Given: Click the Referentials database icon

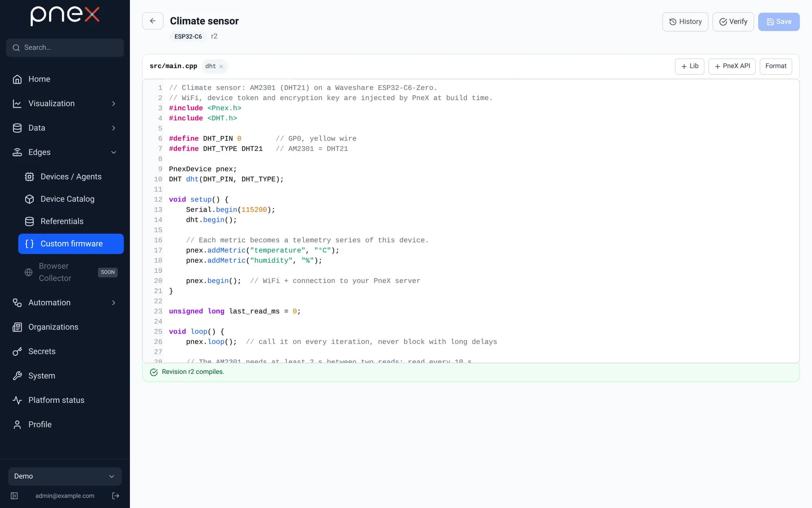Looking at the screenshot, I should pyautogui.click(x=29, y=221).
